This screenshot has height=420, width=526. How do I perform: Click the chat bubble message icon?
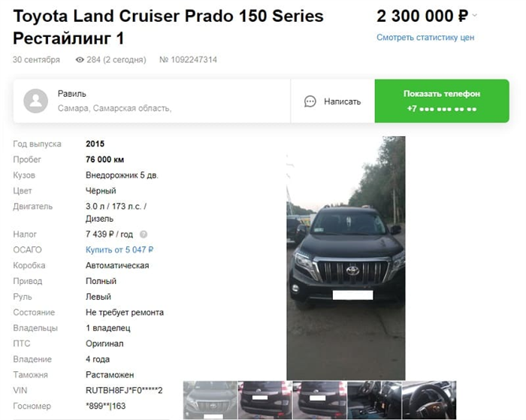310,101
